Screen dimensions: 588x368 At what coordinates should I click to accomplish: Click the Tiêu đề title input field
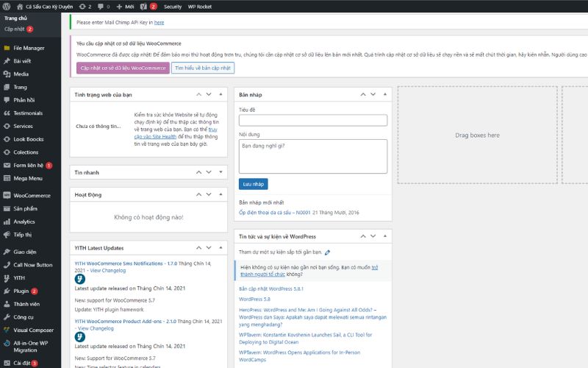pyautogui.click(x=313, y=120)
